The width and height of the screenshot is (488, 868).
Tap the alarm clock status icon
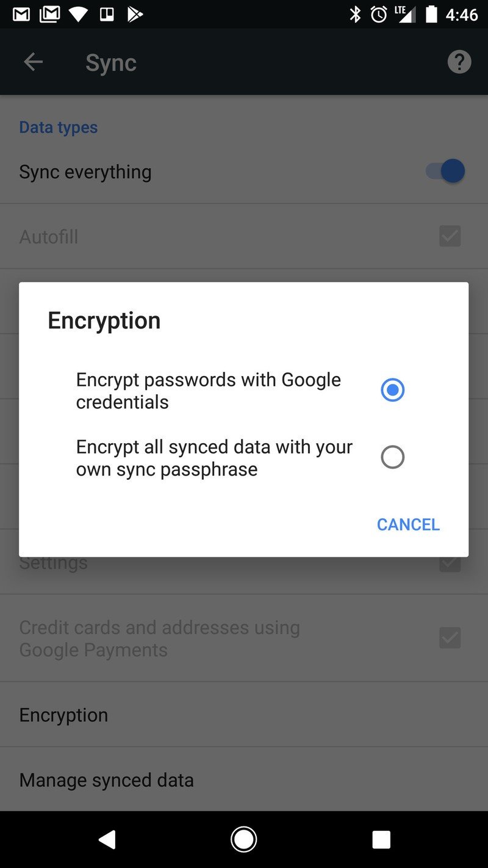click(379, 14)
